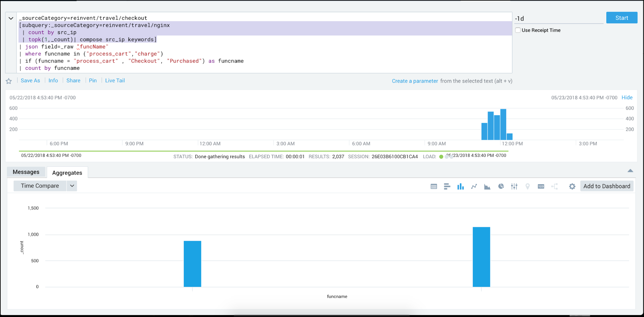Select the box plot chart type

tap(514, 186)
